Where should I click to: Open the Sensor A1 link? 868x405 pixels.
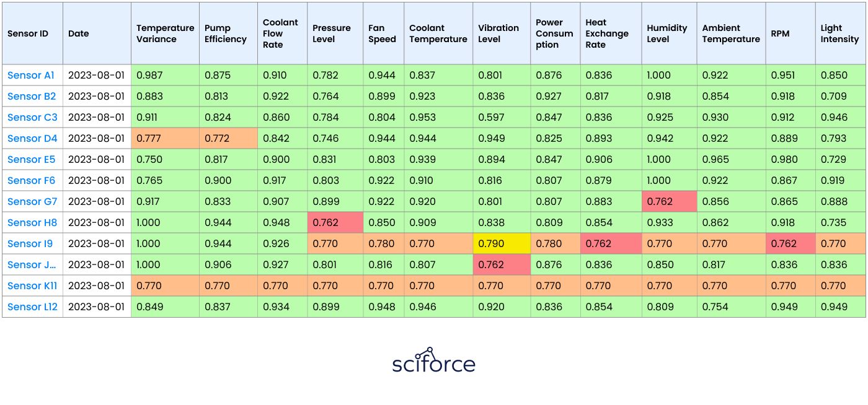pyautogui.click(x=31, y=75)
